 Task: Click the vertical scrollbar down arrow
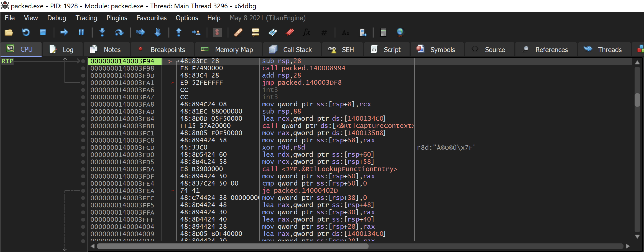click(637, 237)
